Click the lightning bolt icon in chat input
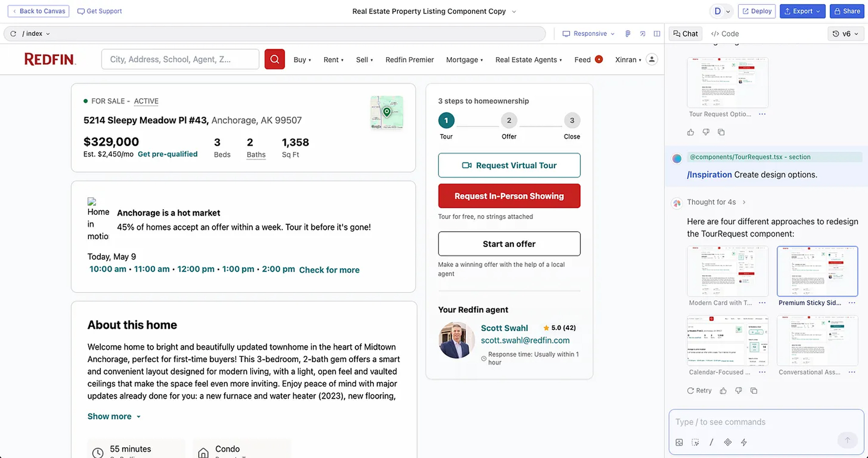This screenshot has width=868, height=458. [x=744, y=442]
